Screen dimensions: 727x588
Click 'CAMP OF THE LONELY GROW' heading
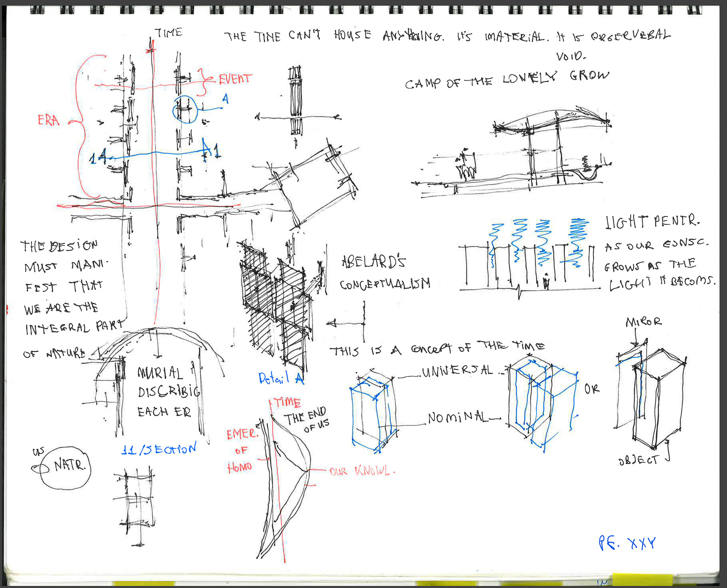tap(507, 80)
